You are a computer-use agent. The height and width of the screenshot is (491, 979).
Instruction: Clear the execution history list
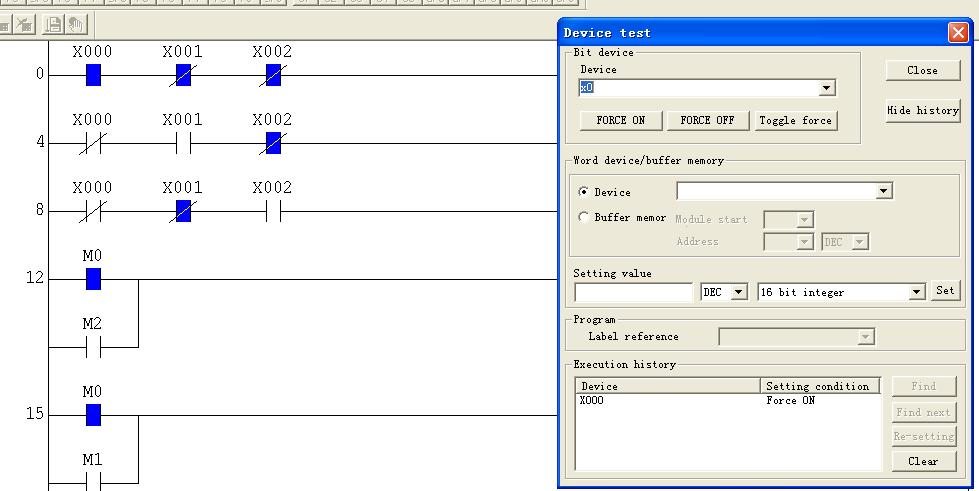(x=922, y=461)
